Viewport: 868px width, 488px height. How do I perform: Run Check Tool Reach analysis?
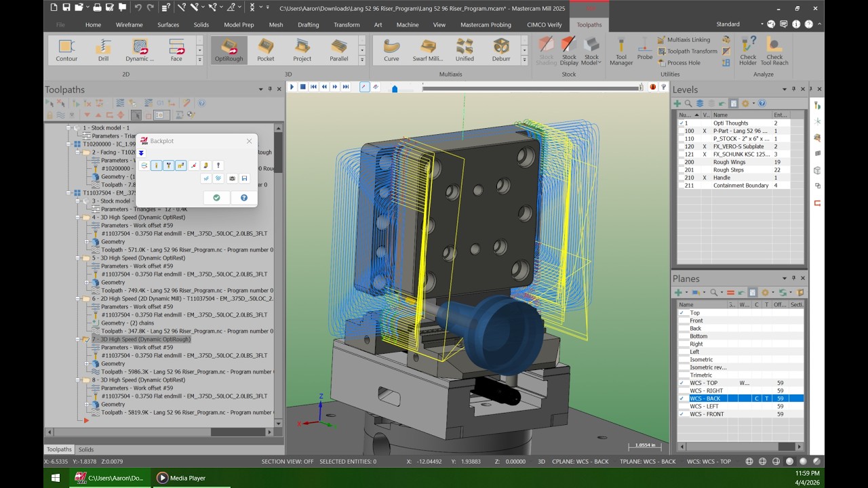click(x=774, y=52)
